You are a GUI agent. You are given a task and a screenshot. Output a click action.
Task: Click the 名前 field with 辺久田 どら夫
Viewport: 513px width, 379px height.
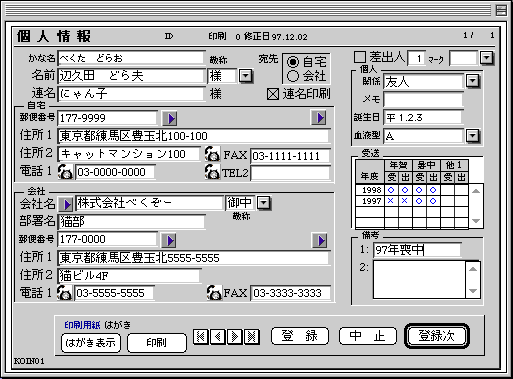click(131, 76)
